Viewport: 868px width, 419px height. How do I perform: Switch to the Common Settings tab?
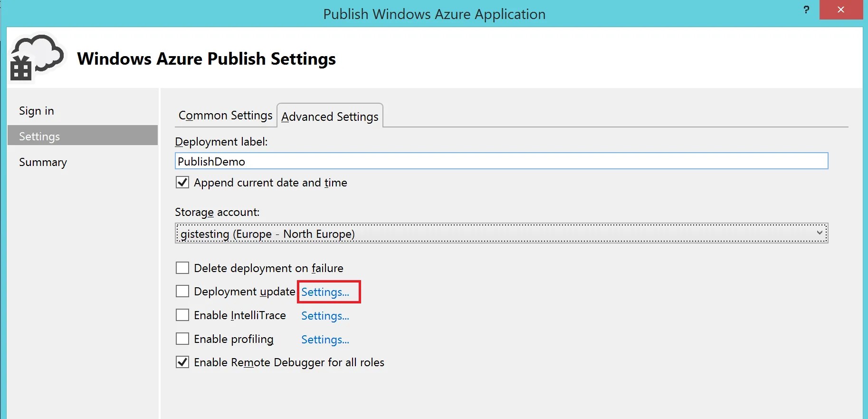226,116
